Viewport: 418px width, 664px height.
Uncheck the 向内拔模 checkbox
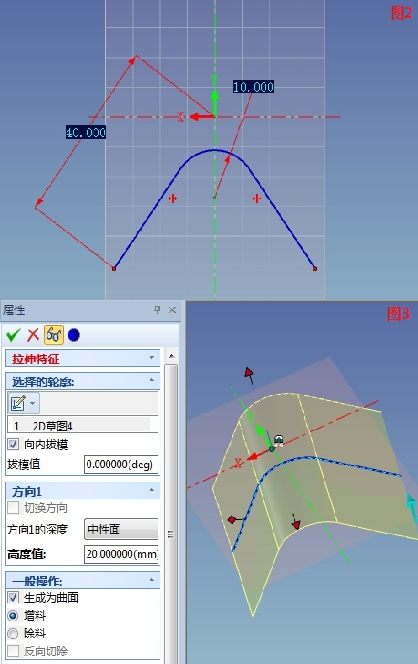point(13,444)
